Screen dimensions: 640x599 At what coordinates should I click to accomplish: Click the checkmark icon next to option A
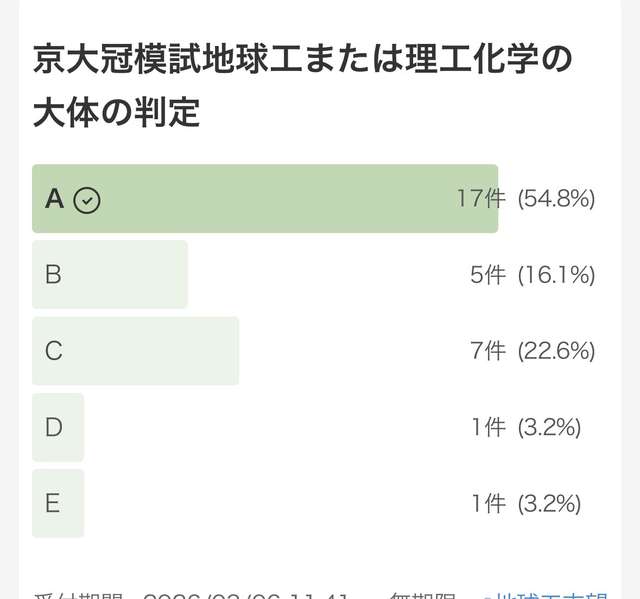[x=88, y=200]
